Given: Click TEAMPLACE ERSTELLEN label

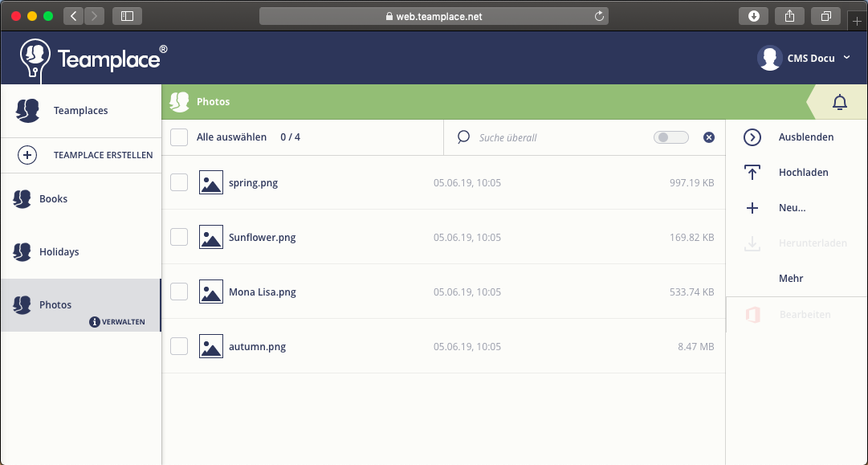Looking at the screenshot, I should tap(103, 155).
